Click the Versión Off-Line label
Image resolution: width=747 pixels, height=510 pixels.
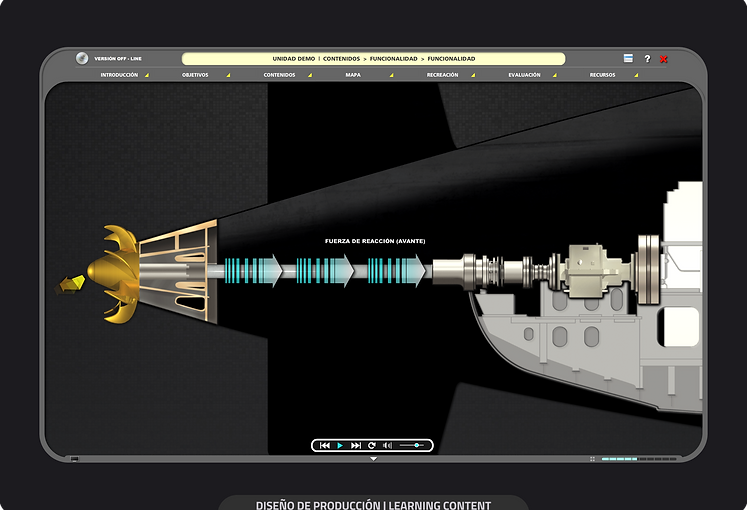coord(118,59)
